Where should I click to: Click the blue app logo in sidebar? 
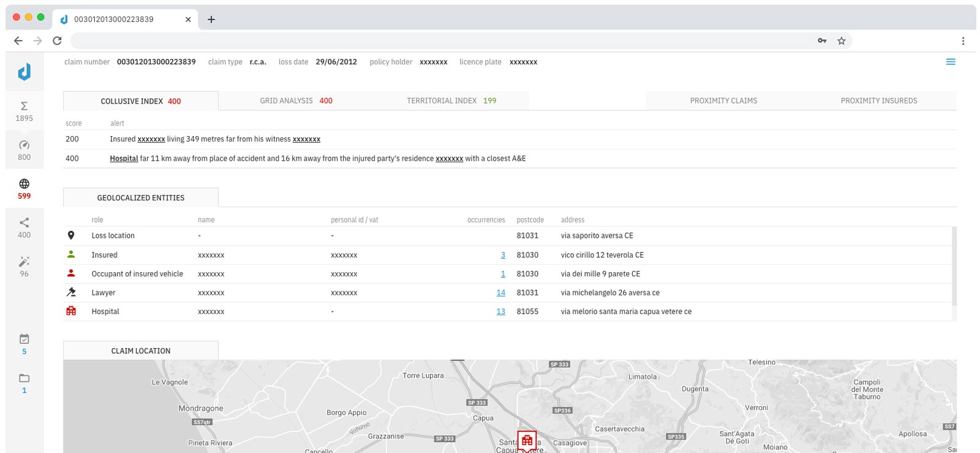tap(24, 72)
